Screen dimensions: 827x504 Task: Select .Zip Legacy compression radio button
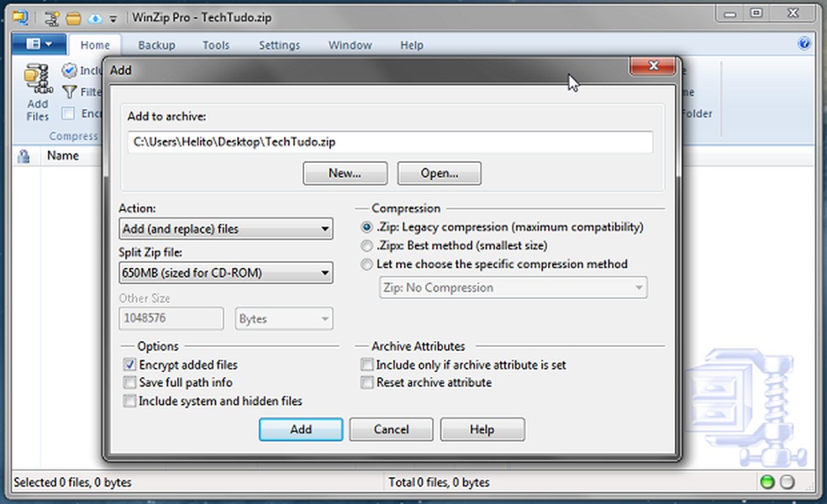point(366,228)
